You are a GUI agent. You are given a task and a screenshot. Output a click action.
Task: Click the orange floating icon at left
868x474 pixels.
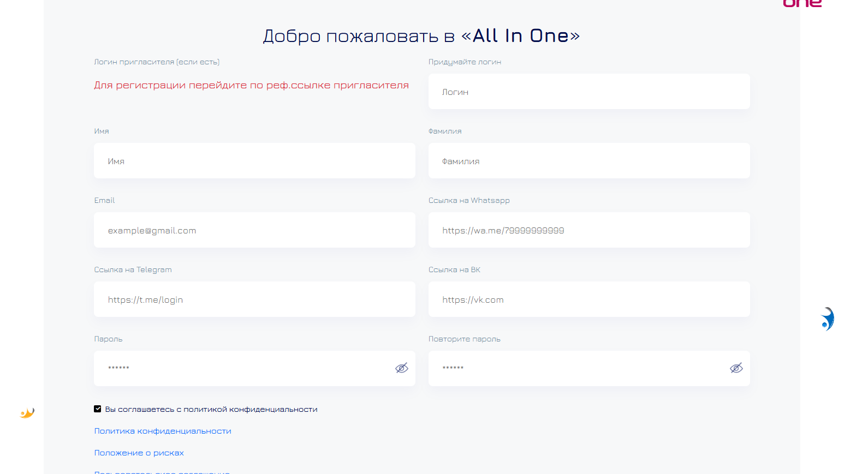click(27, 413)
